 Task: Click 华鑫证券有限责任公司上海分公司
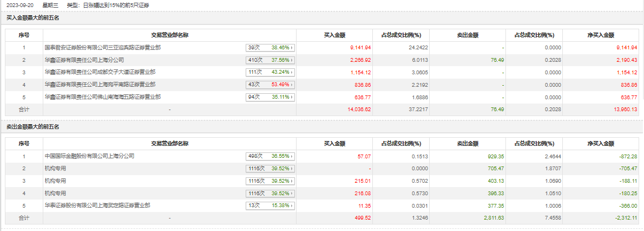(x=84, y=60)
